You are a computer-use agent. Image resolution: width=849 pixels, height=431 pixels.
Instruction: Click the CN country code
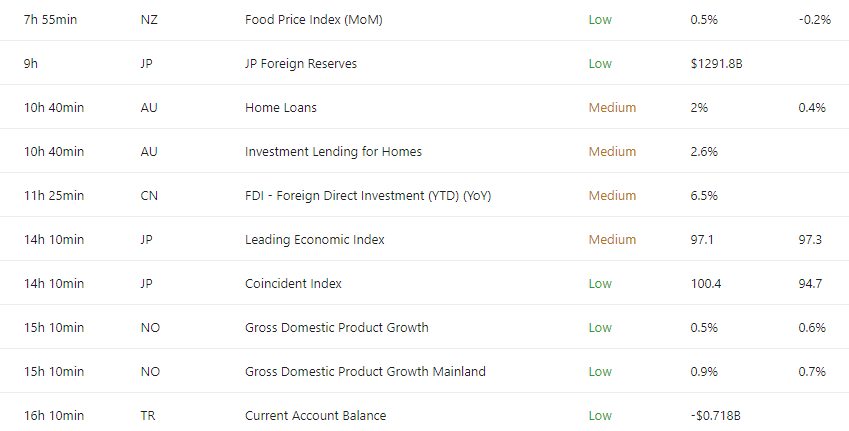[150, 196]
